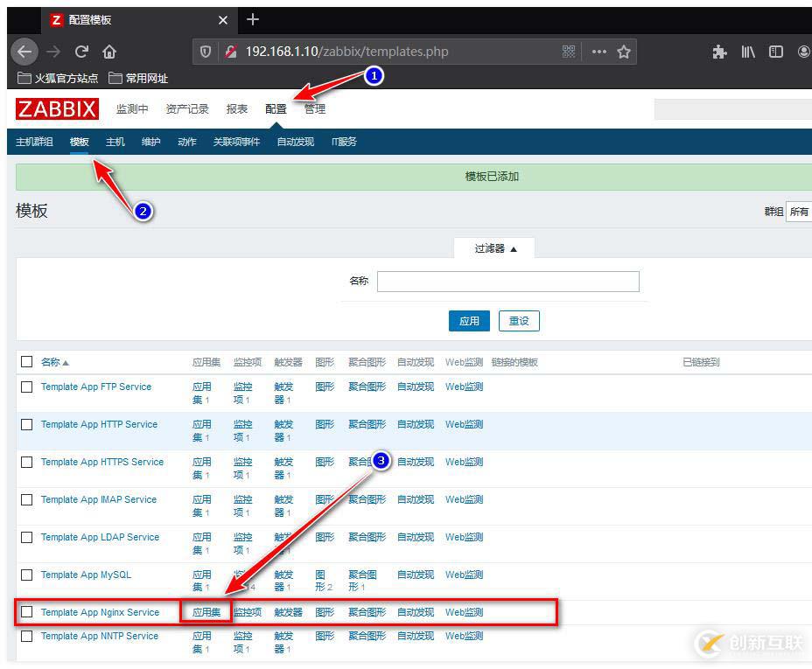This screenshot has height=669, width=812.
Task: Open the Template App FTP Service link
Action: pos(96,387)
